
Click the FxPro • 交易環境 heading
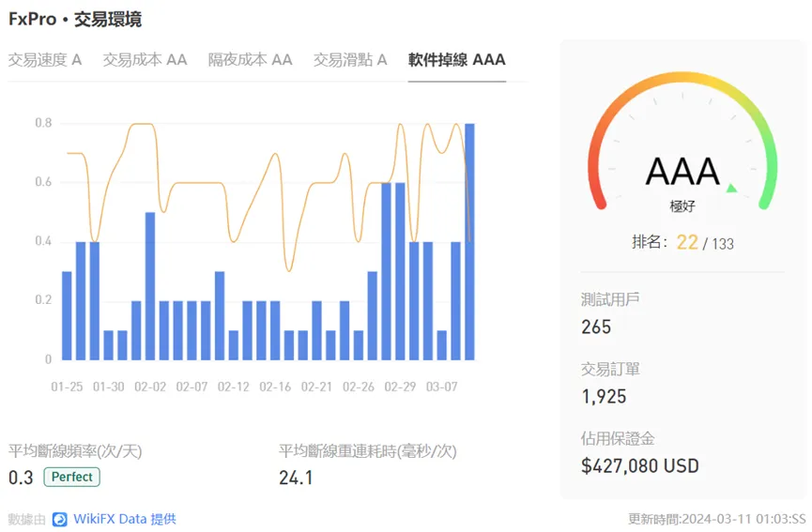pyautogui.click(x=75, y=19)
